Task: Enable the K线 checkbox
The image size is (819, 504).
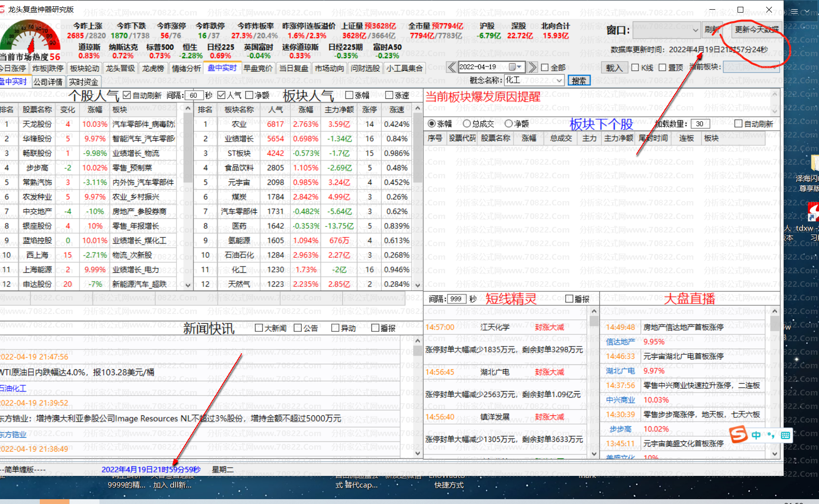Action: pos(635,67)
